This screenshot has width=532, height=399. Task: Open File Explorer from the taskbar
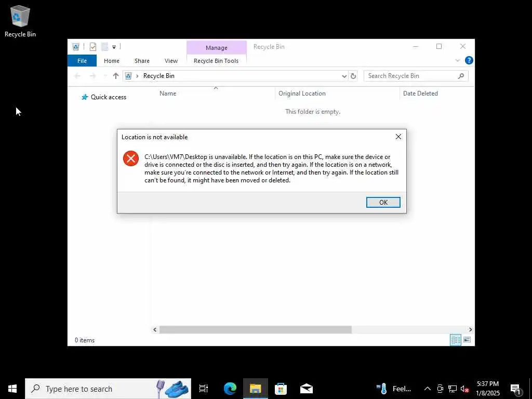click(256, 389)
